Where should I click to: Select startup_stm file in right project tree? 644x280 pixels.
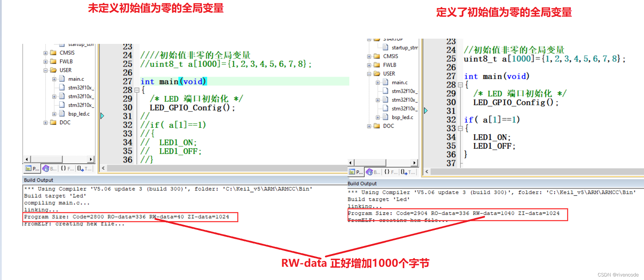(405, 48)
